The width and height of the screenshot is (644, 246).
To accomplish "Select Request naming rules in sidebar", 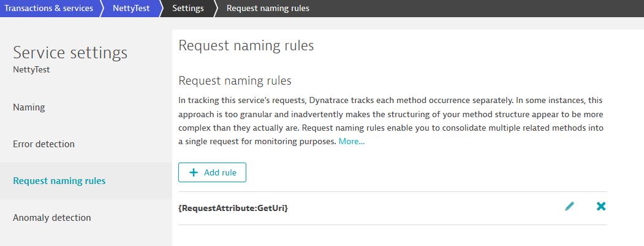I will [59, 181].
